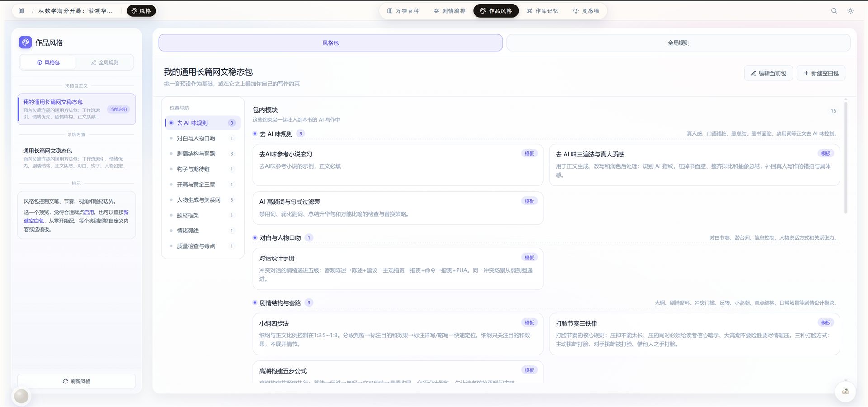Click the search magnifier icon
This screenshot has height=407, width=868.
tap(834, 11)
